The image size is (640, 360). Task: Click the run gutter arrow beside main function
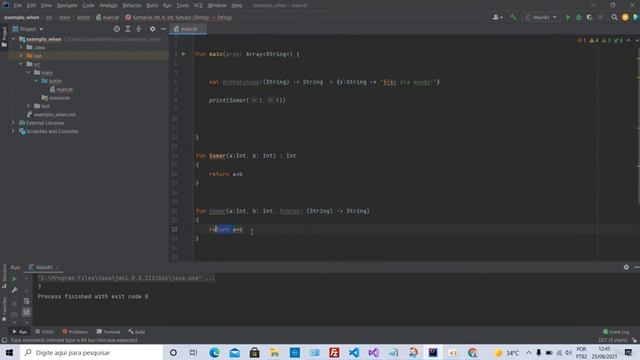(184, 54)
